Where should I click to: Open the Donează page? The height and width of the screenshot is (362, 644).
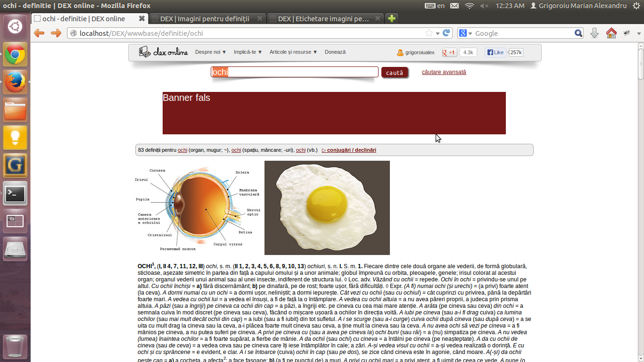tap(335, 52)
